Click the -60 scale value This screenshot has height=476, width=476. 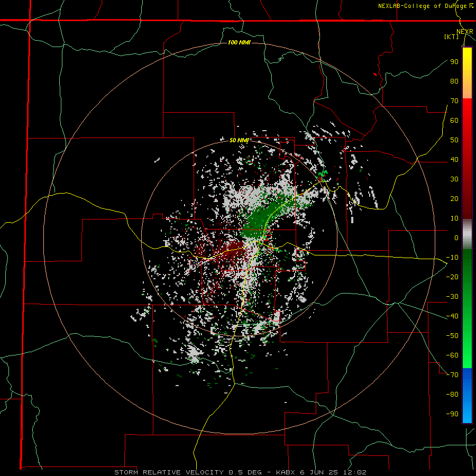click(x=452, y=355)
